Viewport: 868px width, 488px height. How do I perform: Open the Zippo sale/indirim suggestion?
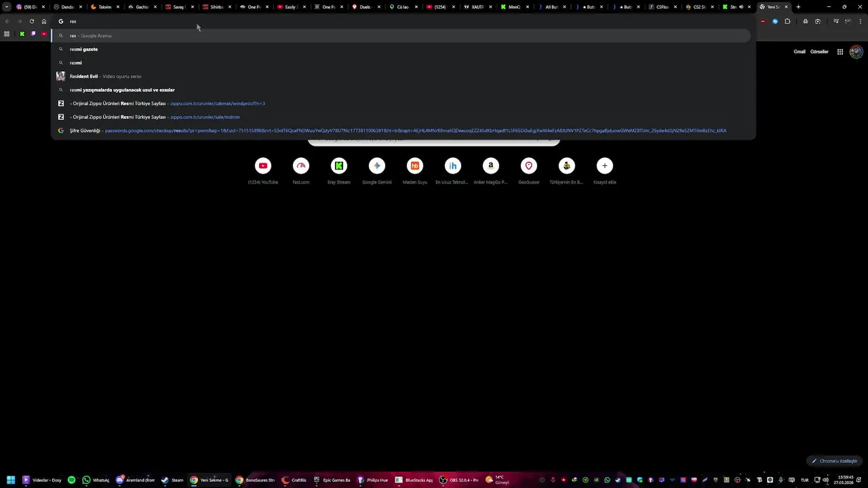[401, 117]
